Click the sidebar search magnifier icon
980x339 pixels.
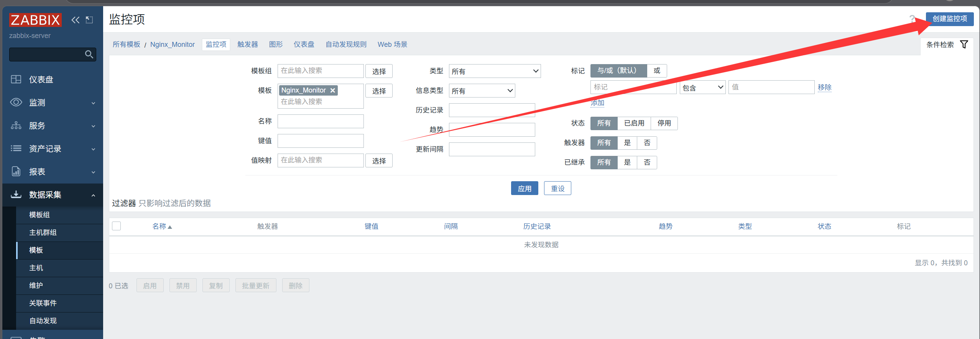point(89,55)
